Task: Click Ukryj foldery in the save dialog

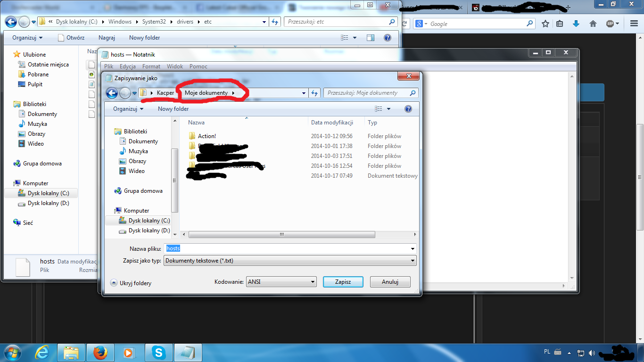Action: click(x=131, y=283)
